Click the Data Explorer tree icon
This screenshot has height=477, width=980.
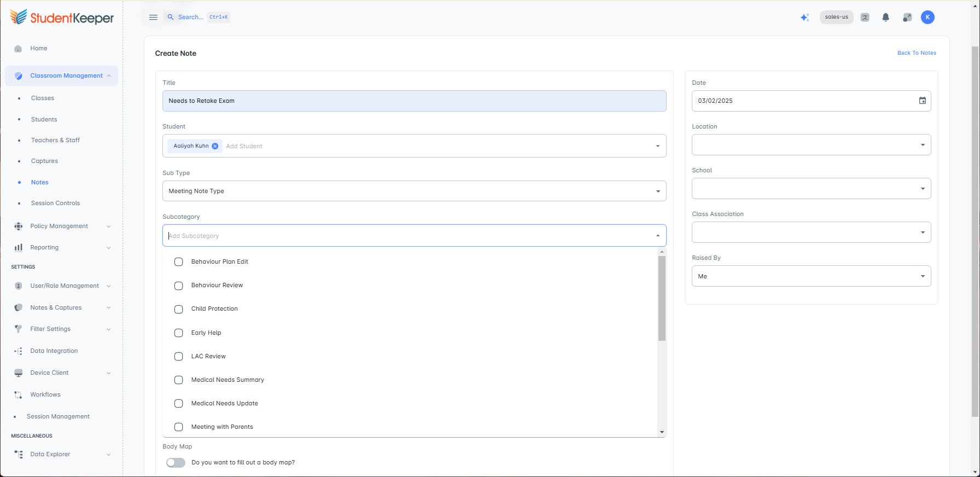coord(19,455)
